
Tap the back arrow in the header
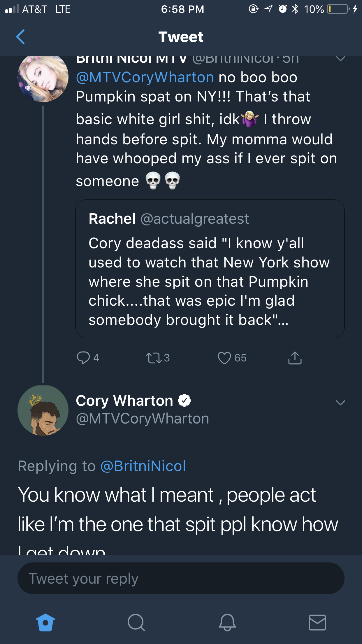pos(20,37)
